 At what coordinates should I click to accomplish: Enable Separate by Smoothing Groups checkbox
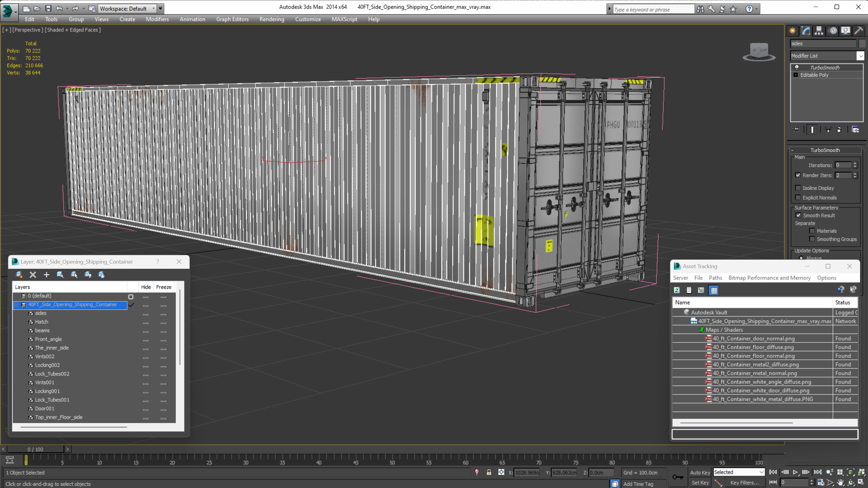tap(812, 239)
